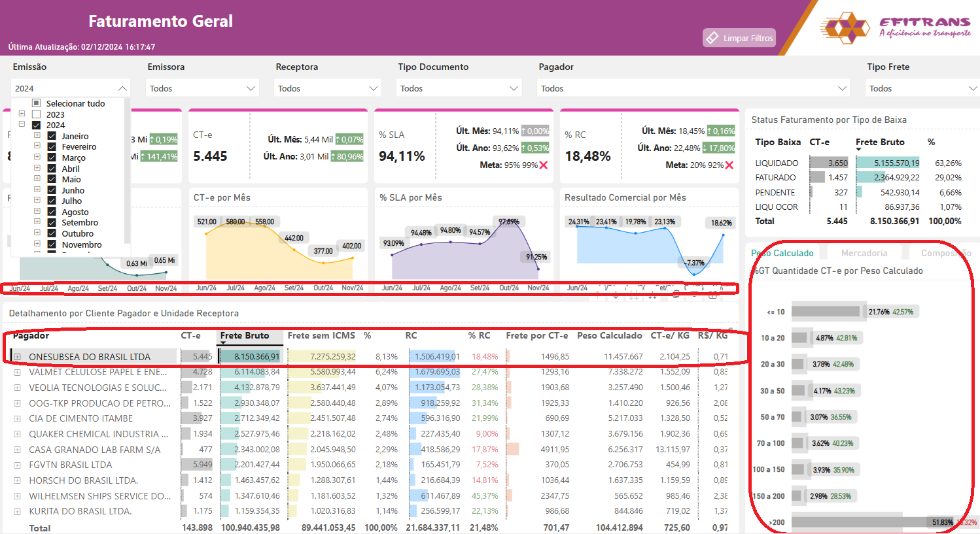
Task: Click the green 17,80% RC indicator
Action: [719, 148]
